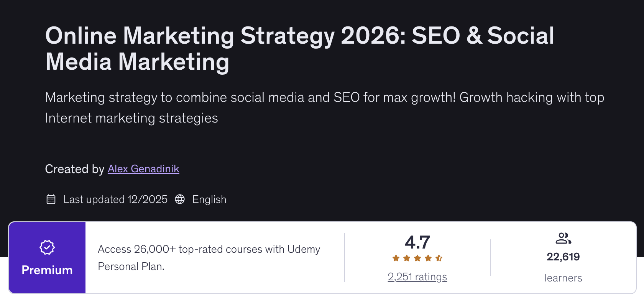Screen dimensions: 644x301
Task: Click the "learners" label under the count
Action: (563, 278)
